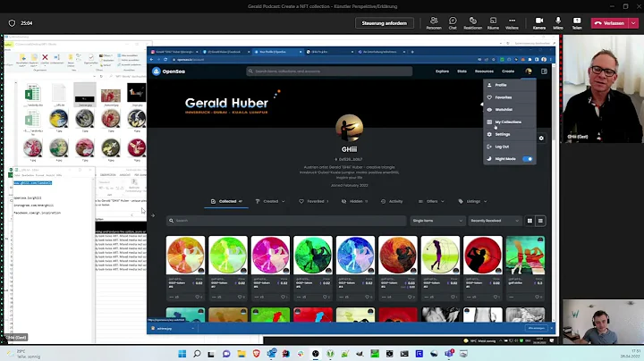This screenshot has width=644, height=361.
Task: Click the Teilen share icon
Action: (x=577, y=23)
